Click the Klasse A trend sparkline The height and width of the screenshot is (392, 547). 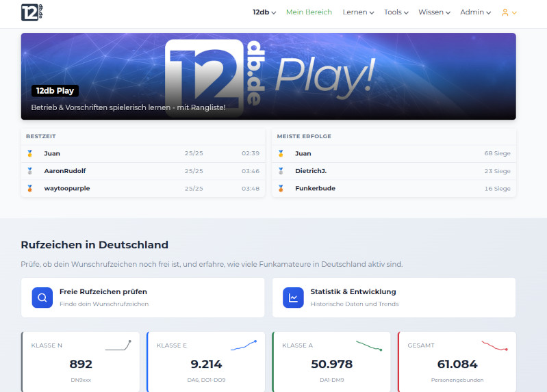point(369,345)
